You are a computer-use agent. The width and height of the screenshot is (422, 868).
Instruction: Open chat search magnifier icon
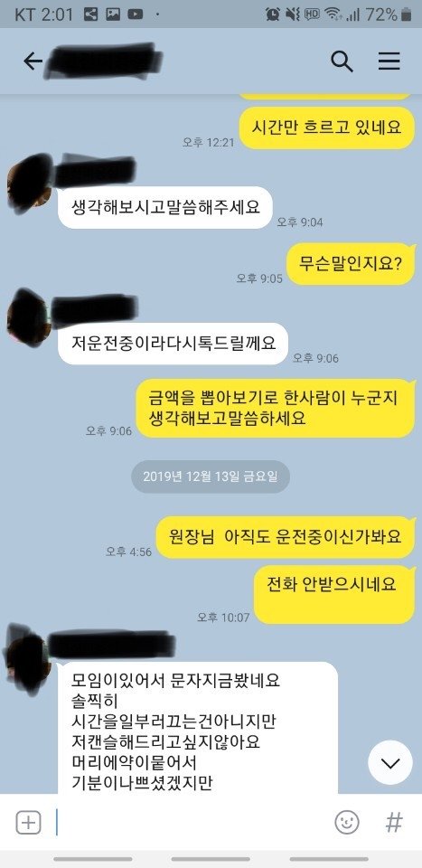tap(342, 61)
